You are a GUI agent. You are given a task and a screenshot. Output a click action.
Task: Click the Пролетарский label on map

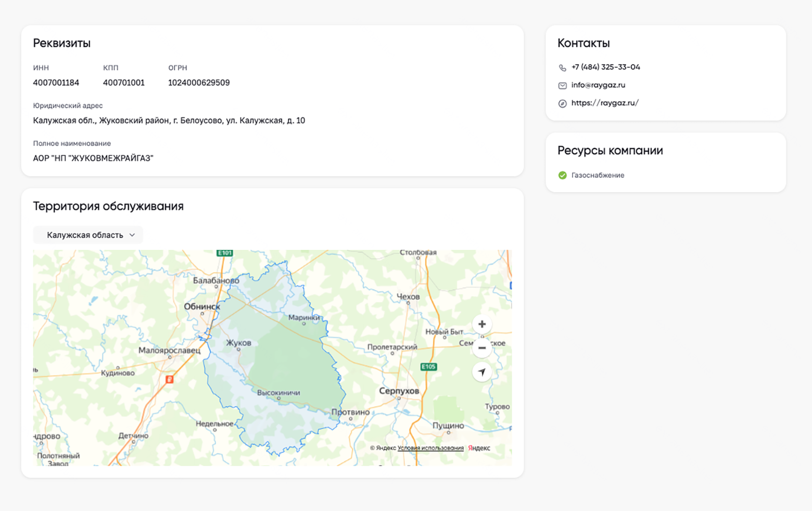point(392,347)
